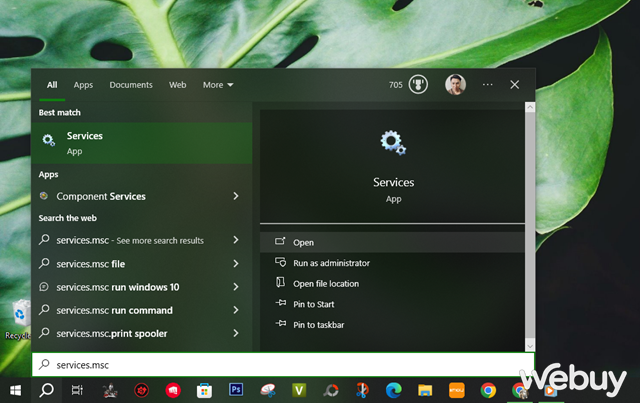Open Photoshop from the taskbar
Viewport: 640px width, 403px height.
point(236,390)
